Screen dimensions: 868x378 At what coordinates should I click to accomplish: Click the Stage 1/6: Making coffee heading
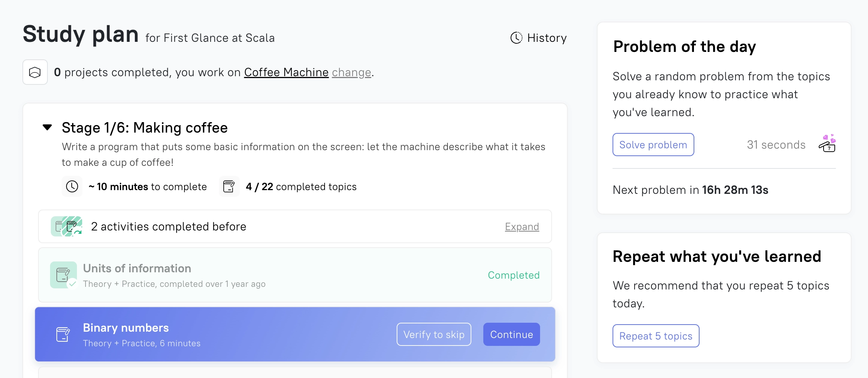145,128
